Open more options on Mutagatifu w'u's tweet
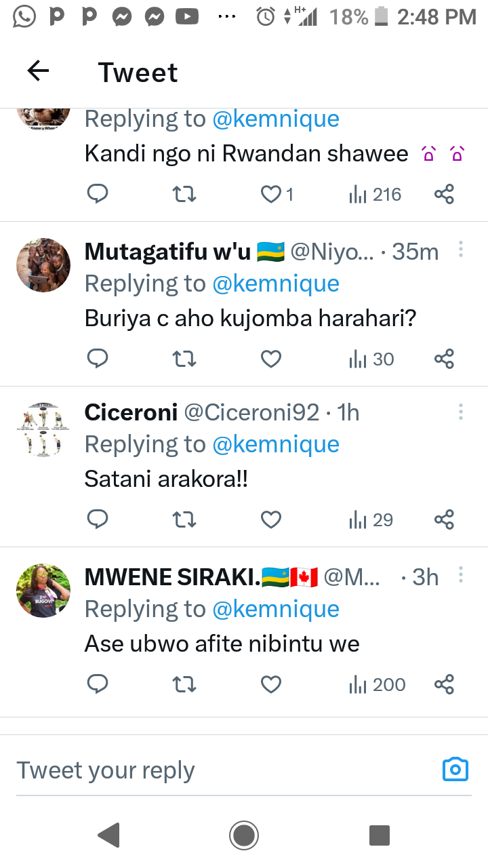This screenshot has height=868, width=488. [x=461, y=250]
